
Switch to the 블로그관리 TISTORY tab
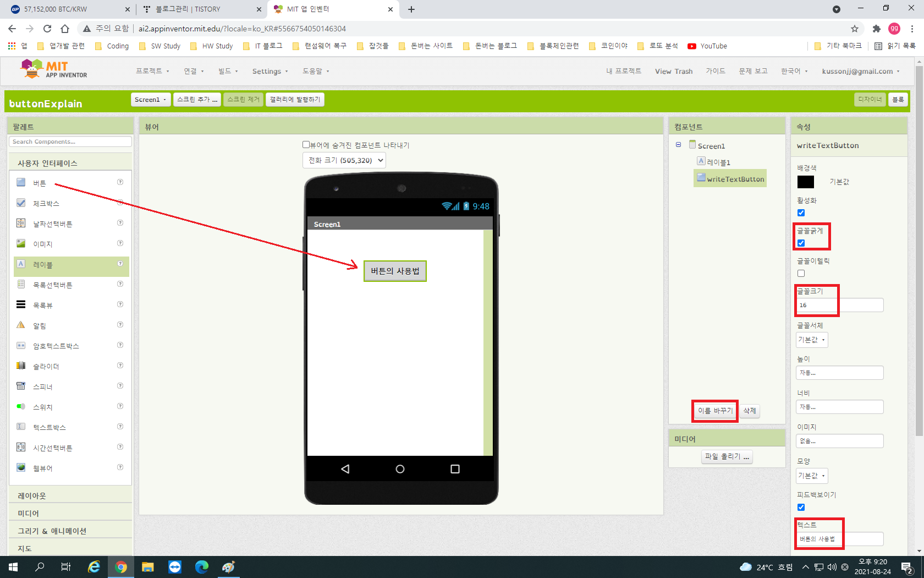coord(200,9)
